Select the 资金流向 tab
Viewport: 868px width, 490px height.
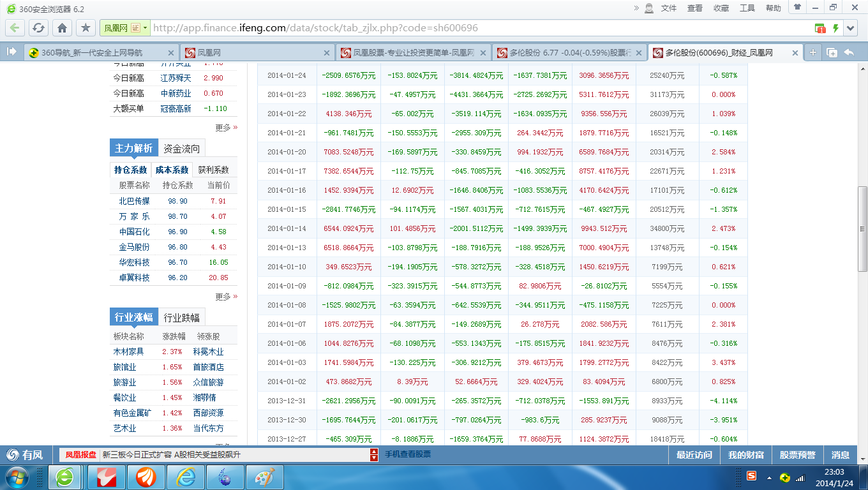pyautogui.click(x=182, y=149)
